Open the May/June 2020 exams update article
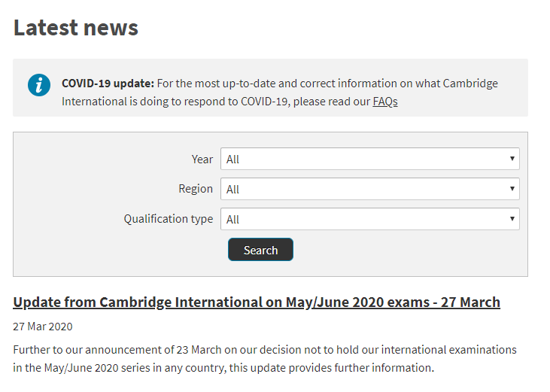 point(256,302)
